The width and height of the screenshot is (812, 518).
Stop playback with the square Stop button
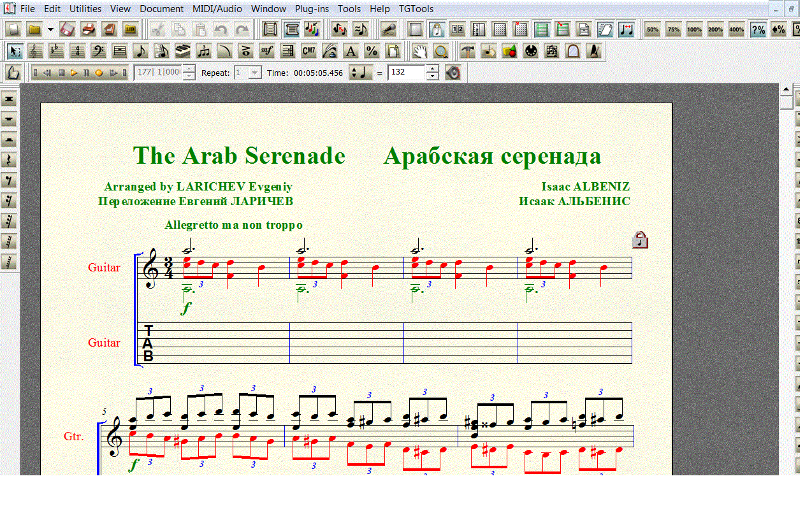(62, 73)
